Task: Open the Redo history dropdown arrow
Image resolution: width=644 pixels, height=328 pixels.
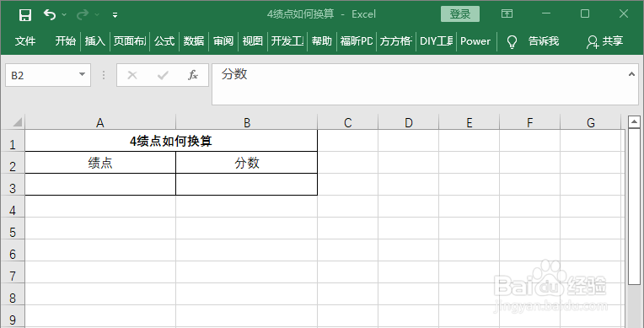Action: 97,15
